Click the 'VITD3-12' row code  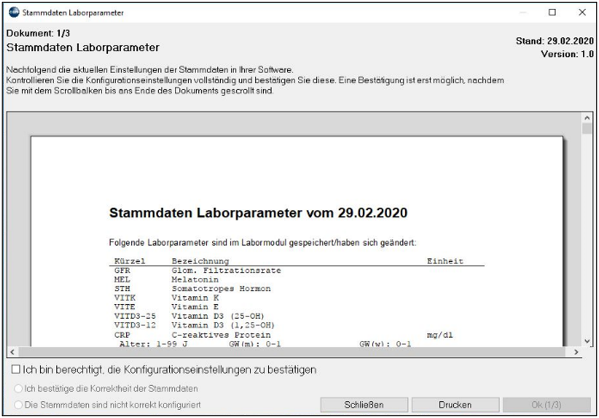pos(135,326)
